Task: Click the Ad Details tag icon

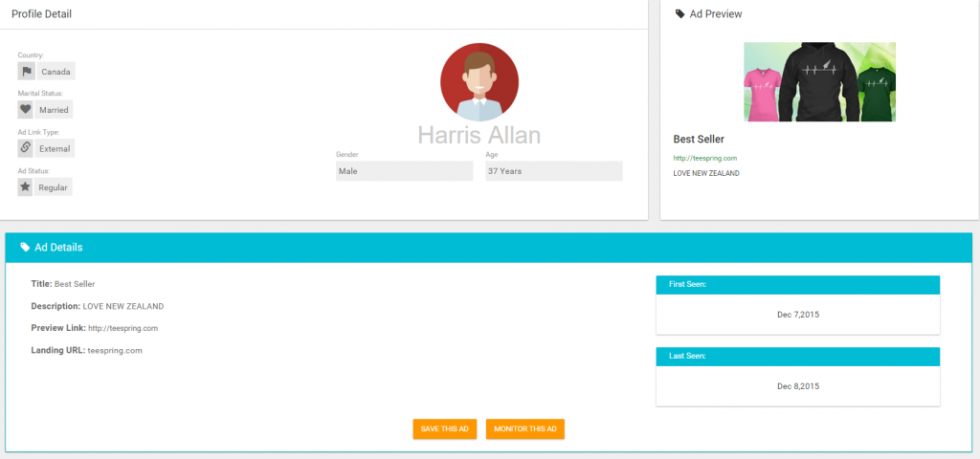Action: (x=25, y=248)
